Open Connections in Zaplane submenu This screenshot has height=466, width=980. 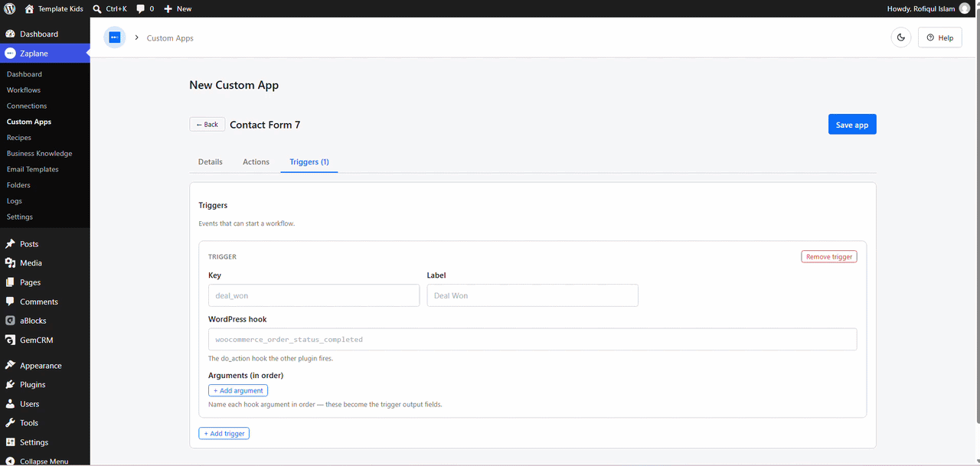point(27,106)
